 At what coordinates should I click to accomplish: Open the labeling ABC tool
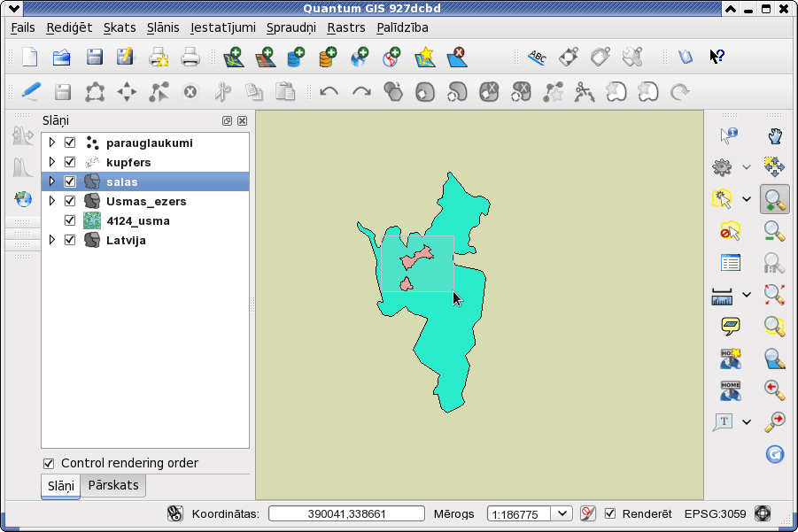[x=537, y=57]
